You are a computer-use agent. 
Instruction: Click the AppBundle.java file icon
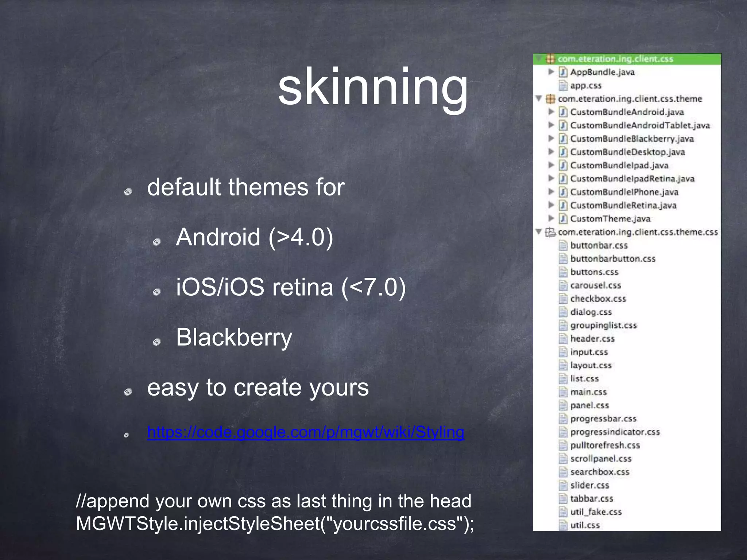click(563, 72)
